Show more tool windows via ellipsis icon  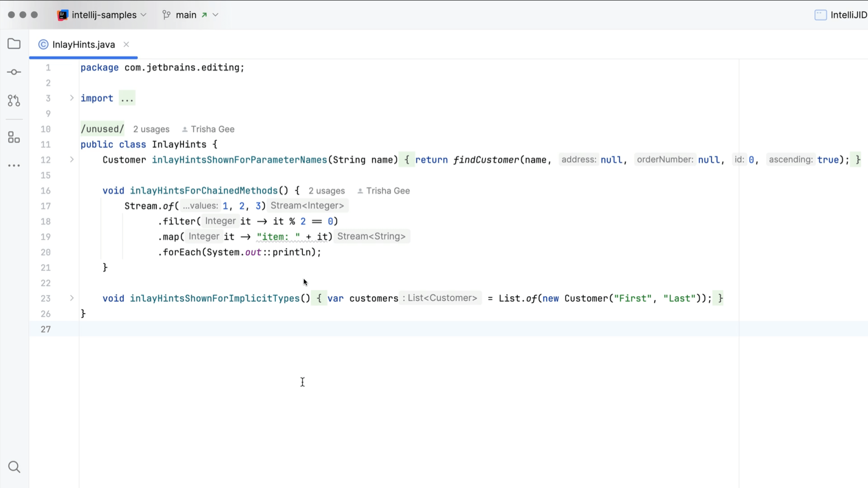(14, 165)
